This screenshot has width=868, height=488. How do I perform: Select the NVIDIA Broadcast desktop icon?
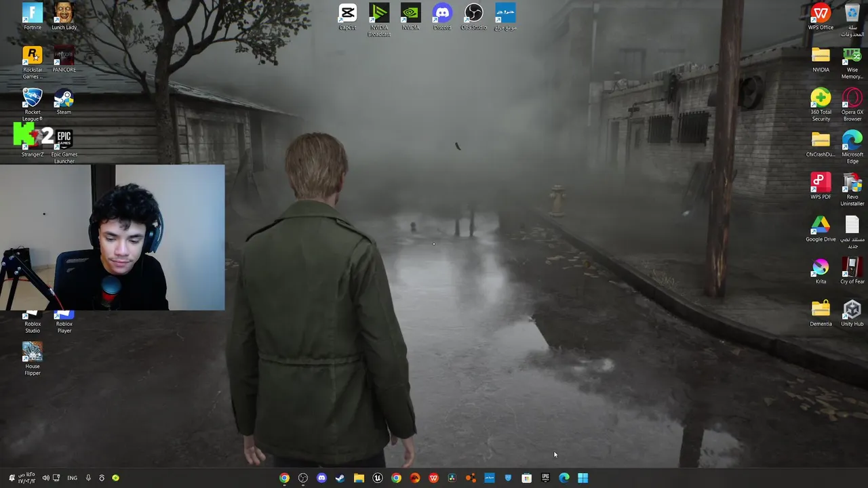[x=379, y=20]
